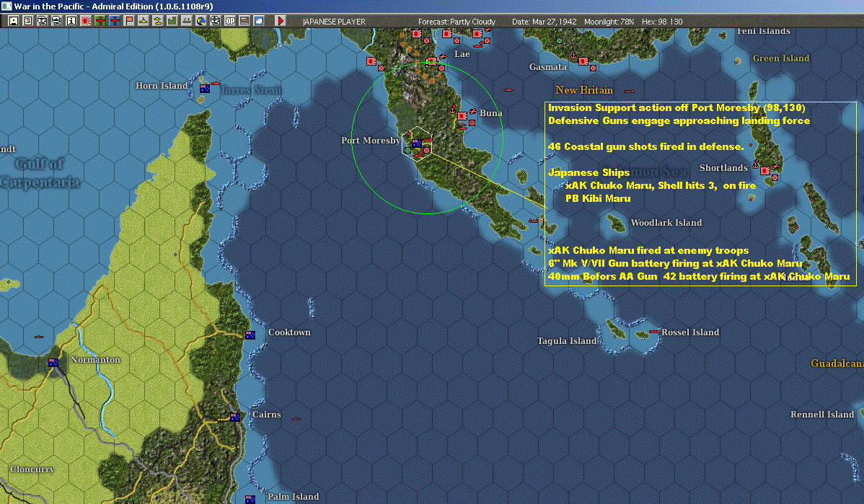Click the Torres Strait map label
The width and height of the screenshot is (864, 504).
tap(251, 90)
